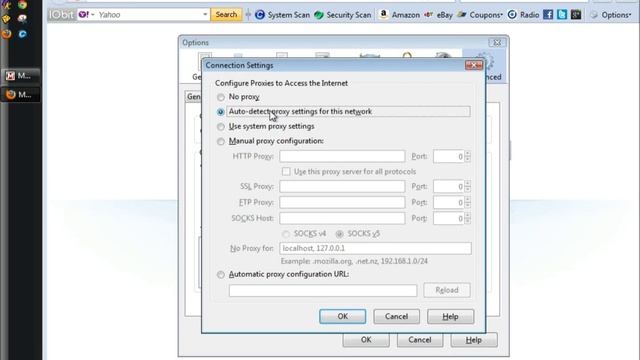Close the Connection Settings dialog
Image resolution: width=640 pixels, height=360 pixels.
[473, 65]
